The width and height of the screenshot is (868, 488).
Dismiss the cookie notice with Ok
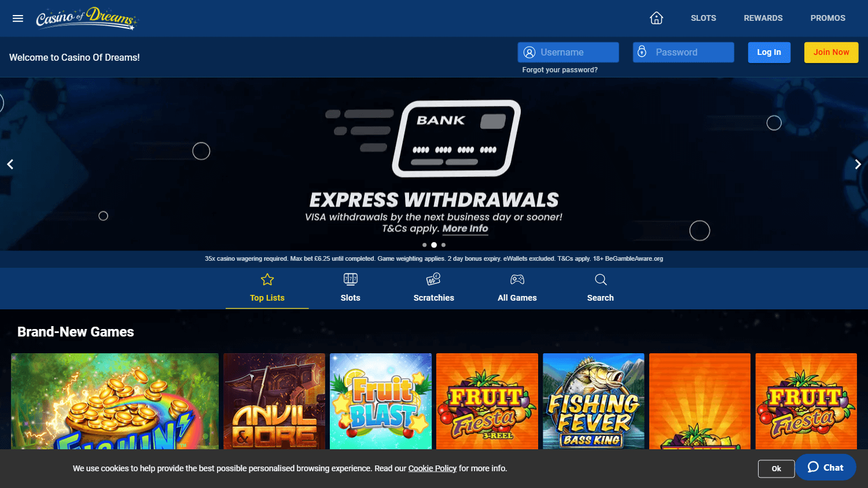click(776, 468)
